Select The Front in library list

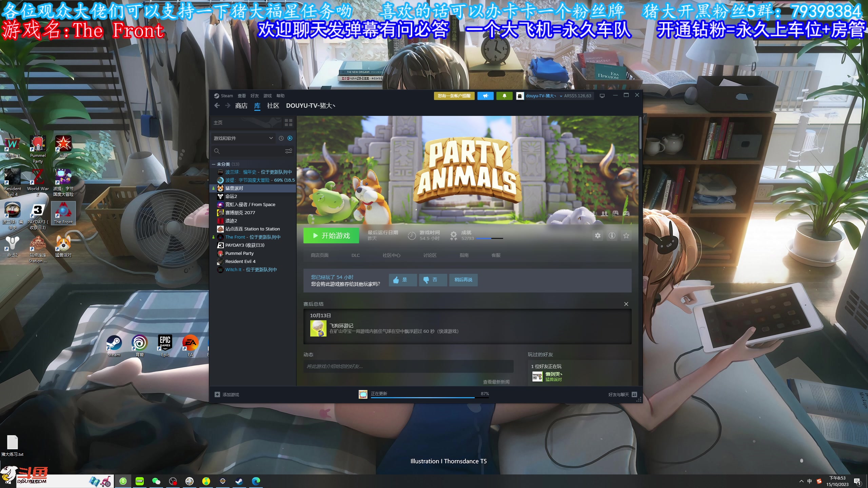(253, 237)
